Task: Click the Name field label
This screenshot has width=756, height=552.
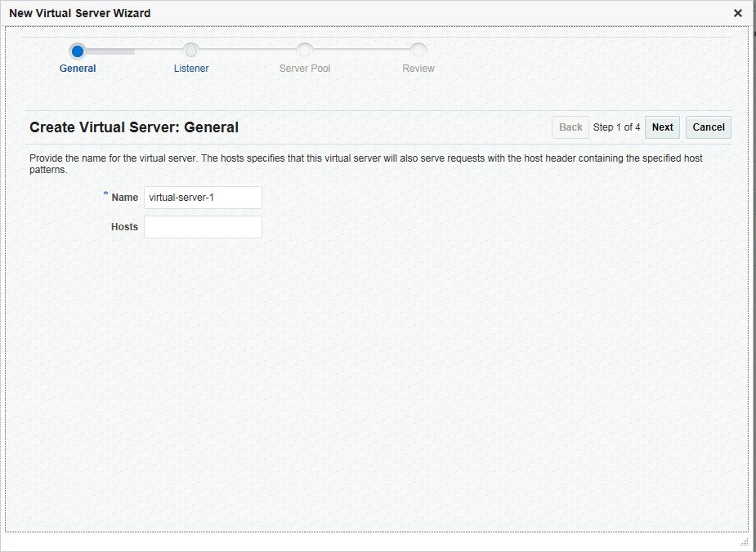Action: pyautogui.click(x=125, y=198)
